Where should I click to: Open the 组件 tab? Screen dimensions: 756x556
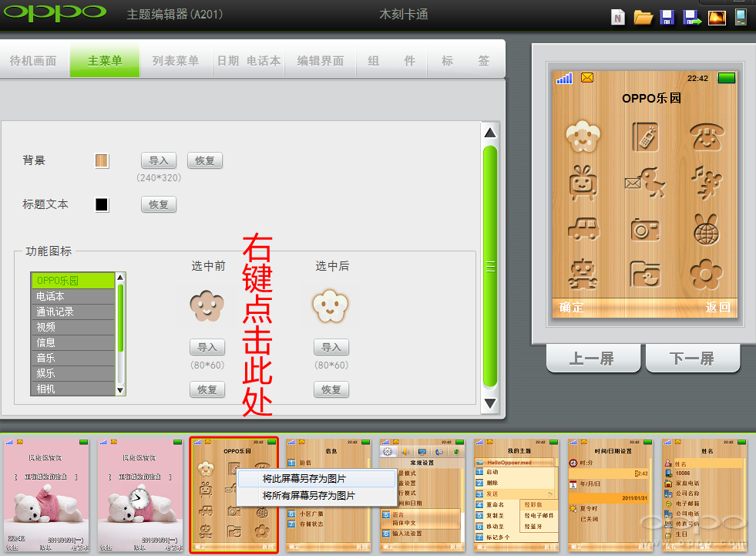coord(391,61)
